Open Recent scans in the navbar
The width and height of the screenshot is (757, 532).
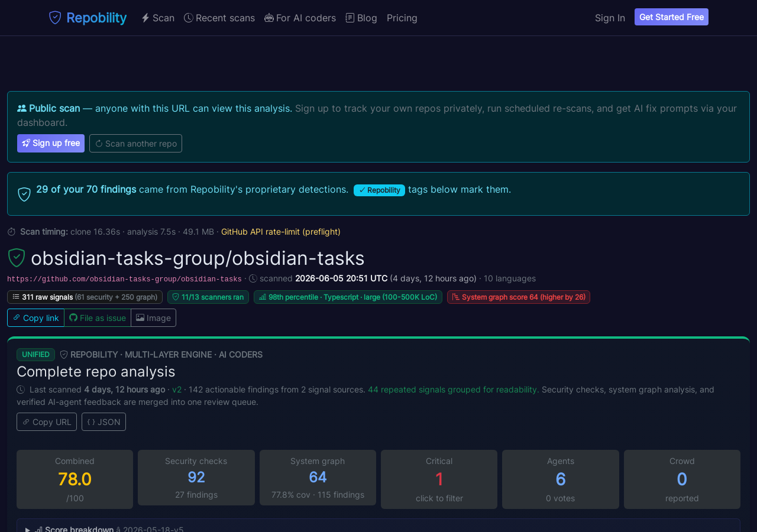pyautogui.click(x=219, y=18)
